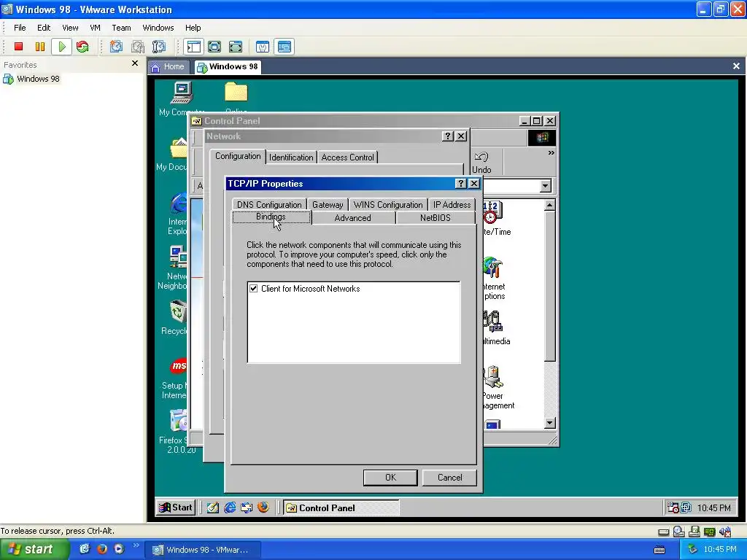Open the Advanced tab
The image size is (747, 560).
tap(352, 217)
